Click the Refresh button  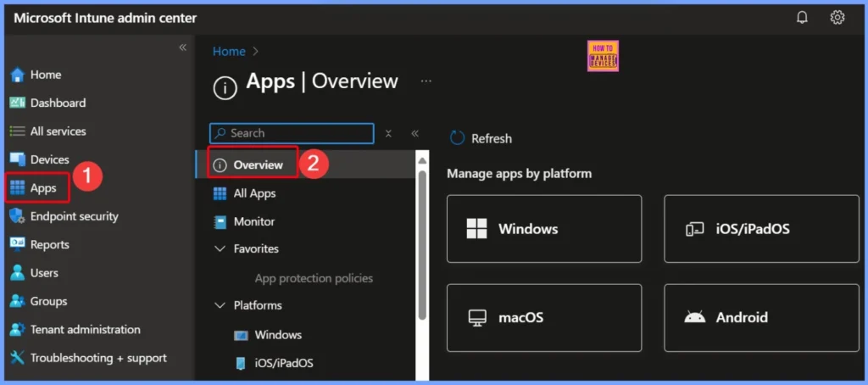coord(481,138)
